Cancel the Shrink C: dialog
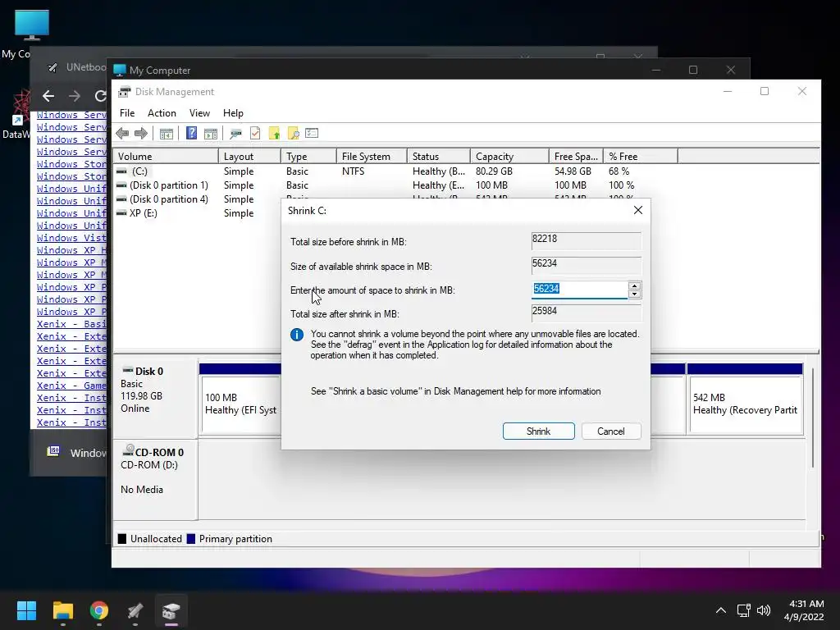840x630 pixels. pyautogui.click(x=610, y=431)
